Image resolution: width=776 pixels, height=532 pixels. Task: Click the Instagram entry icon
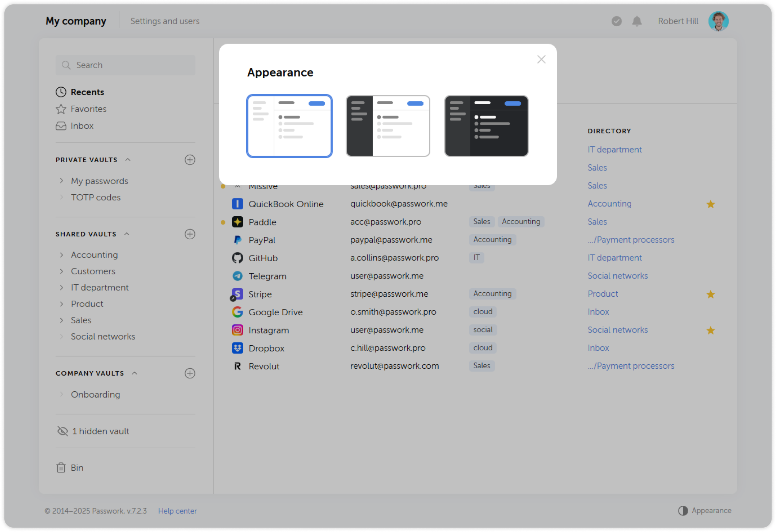[237, 330]
